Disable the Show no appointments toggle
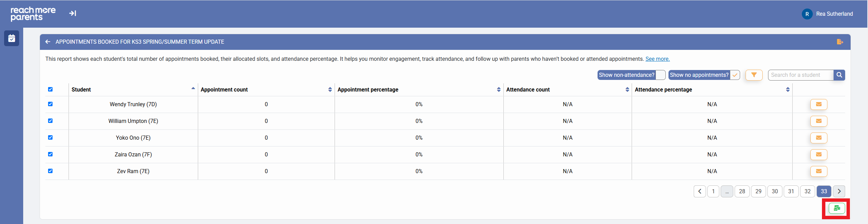 point(735,75)
